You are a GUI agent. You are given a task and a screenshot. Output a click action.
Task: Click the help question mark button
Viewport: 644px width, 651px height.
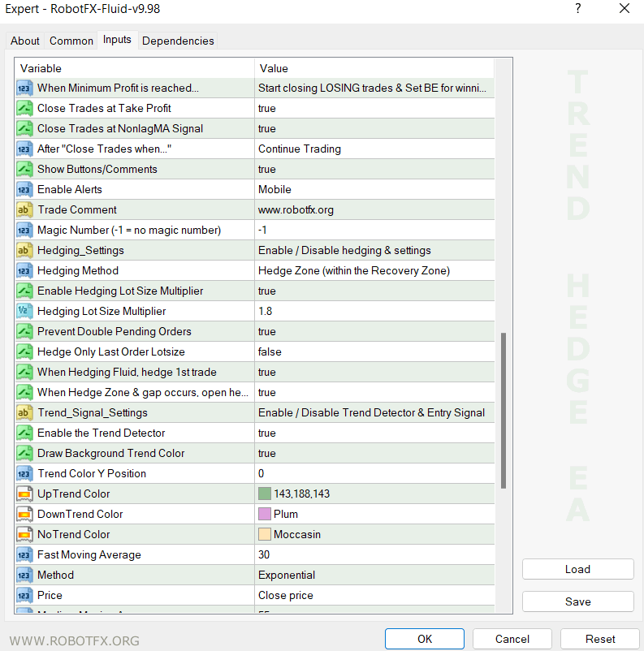click(578, 9)
